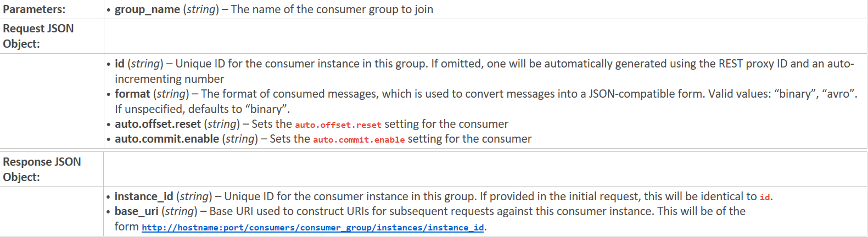Click the Response JSON Object: header
The height and width of the screenshot is (237, 868).
tap(42, 170)
